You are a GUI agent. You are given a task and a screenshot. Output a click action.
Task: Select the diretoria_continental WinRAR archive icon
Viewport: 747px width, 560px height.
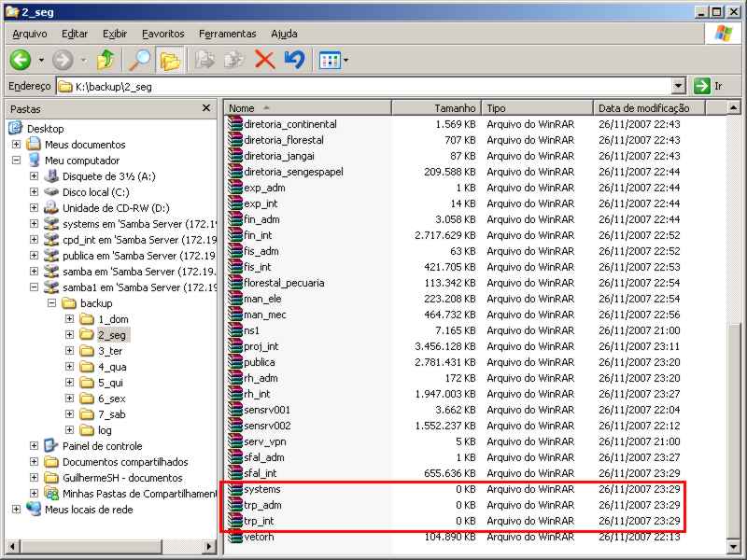click(x=235, y=124)
